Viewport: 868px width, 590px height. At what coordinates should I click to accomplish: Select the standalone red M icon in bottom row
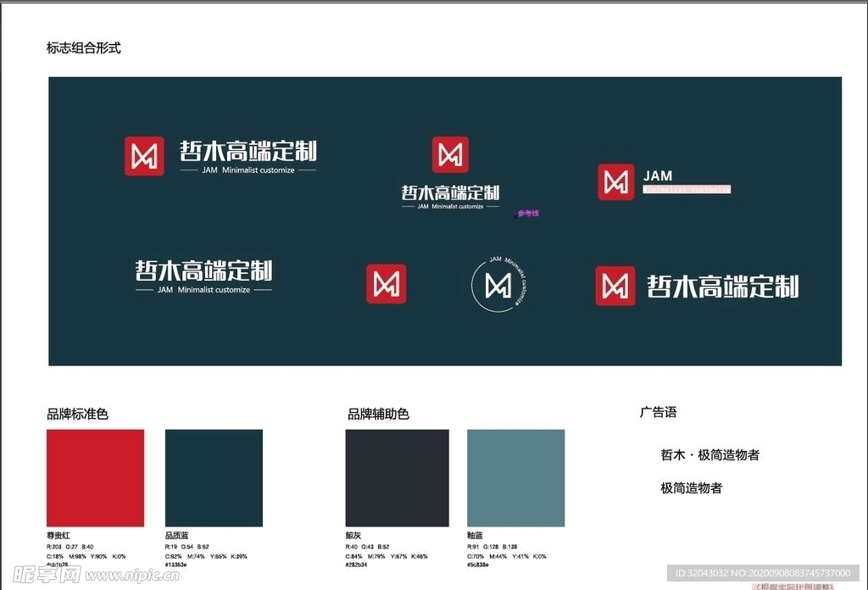click(386, 284)
